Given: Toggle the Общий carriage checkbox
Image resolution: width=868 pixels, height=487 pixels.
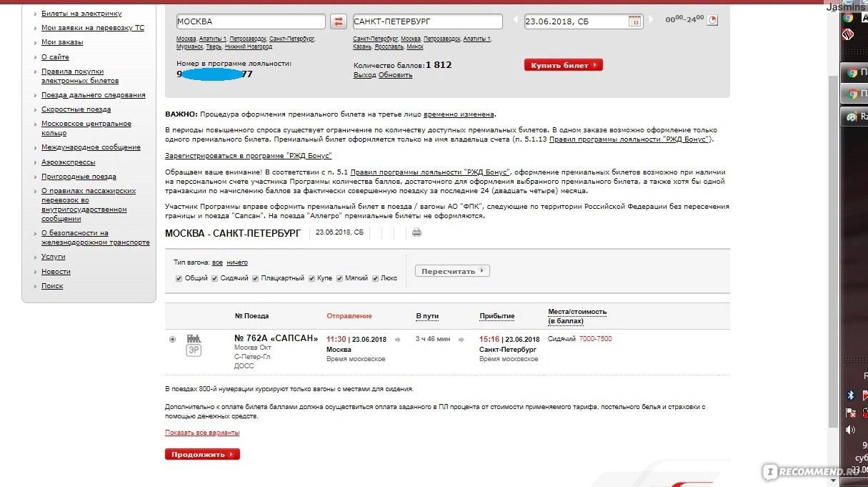Looking at the screenshot, I should (x=179, y=278).
